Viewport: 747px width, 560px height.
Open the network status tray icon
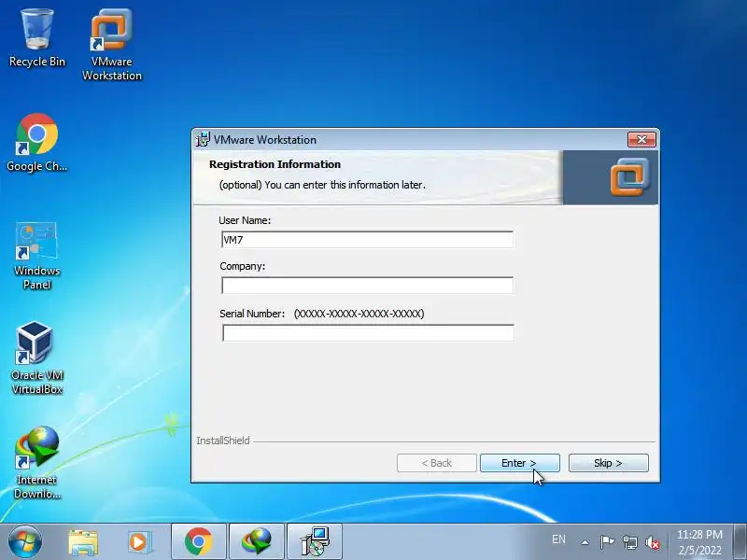[629, 542]
